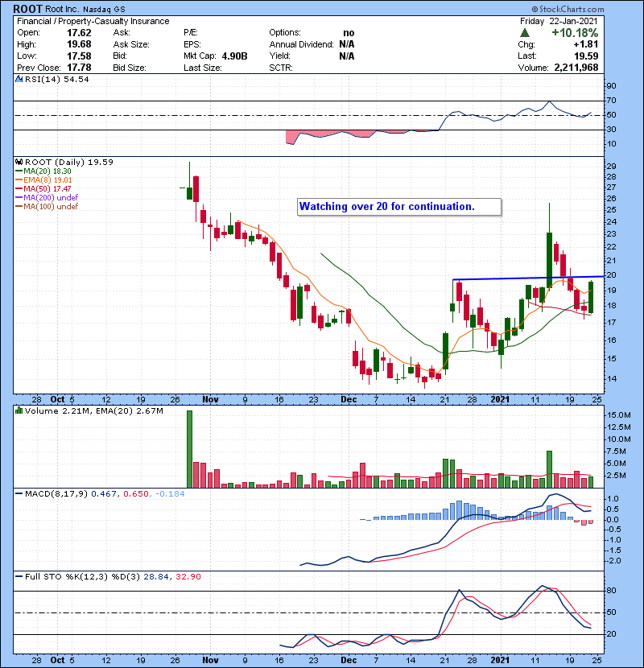
Task: Click the MA(100) undef legend entry
Action: (47, 207)
